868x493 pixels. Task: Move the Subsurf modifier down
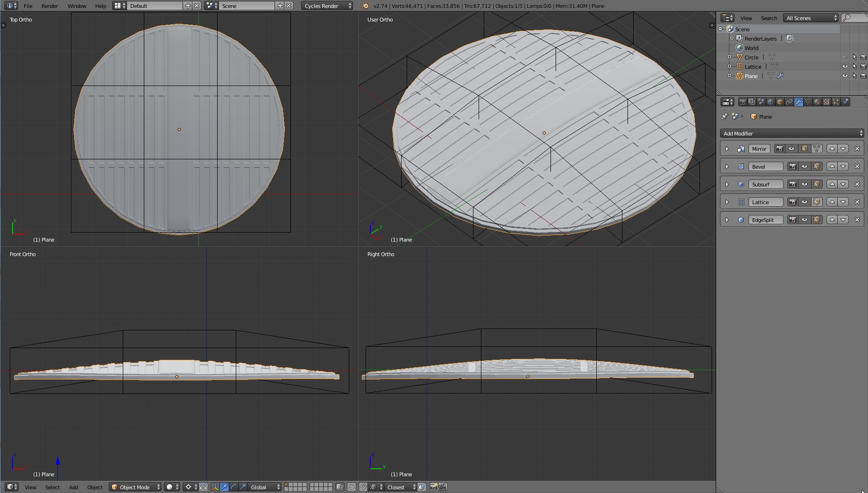pyautogui.click(x=843, y=184)
